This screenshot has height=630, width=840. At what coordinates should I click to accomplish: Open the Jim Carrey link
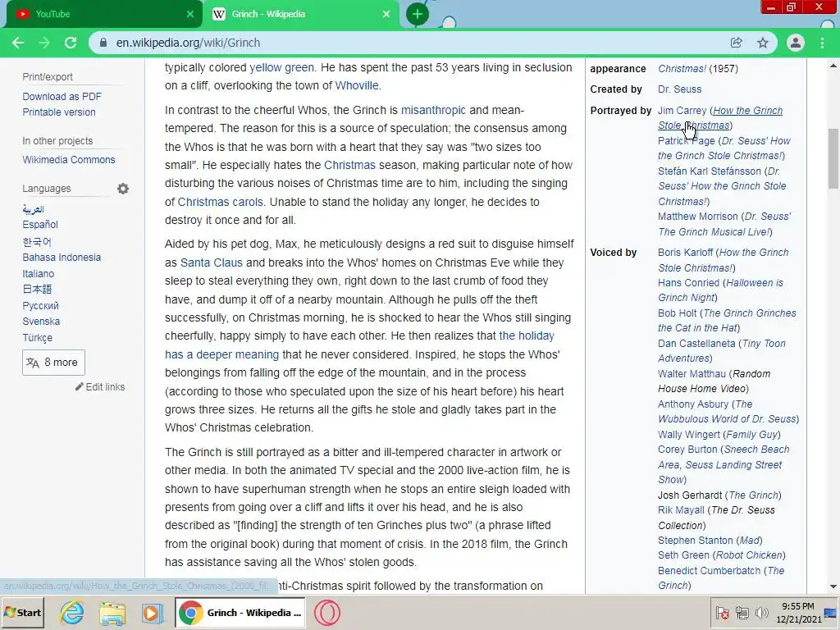682,111
